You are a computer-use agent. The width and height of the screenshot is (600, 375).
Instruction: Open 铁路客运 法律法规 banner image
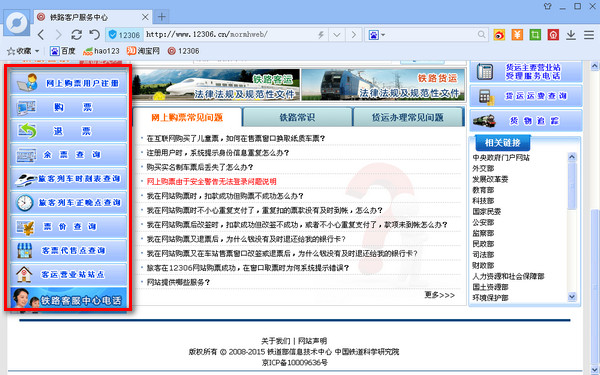click(216, 85)
